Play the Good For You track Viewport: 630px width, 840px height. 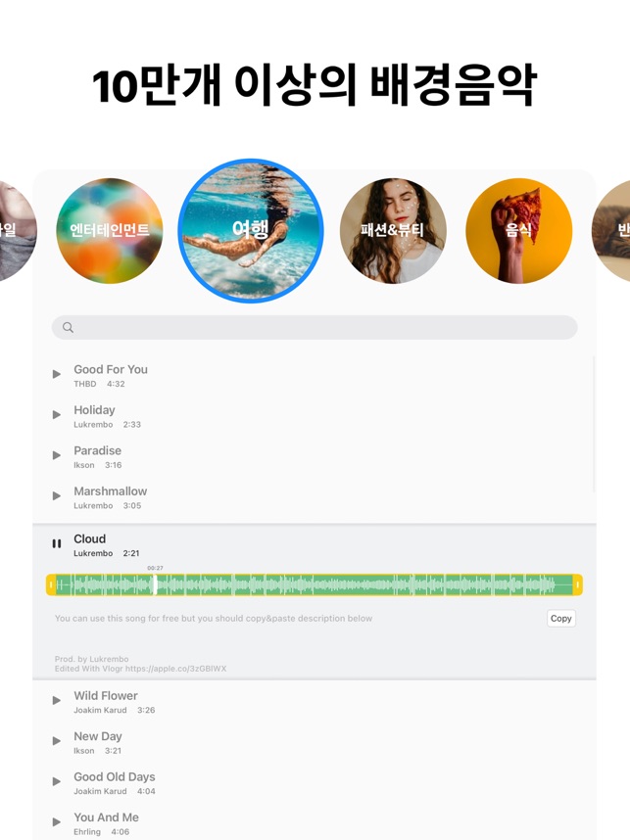[56, 374]
